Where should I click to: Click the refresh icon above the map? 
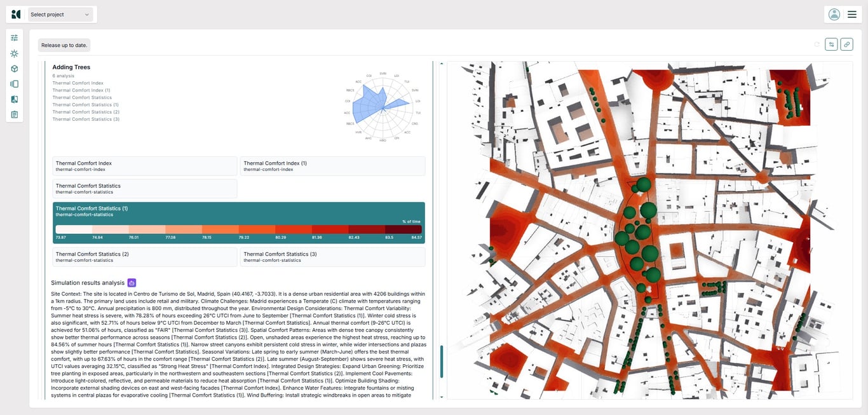coord(817,44)
